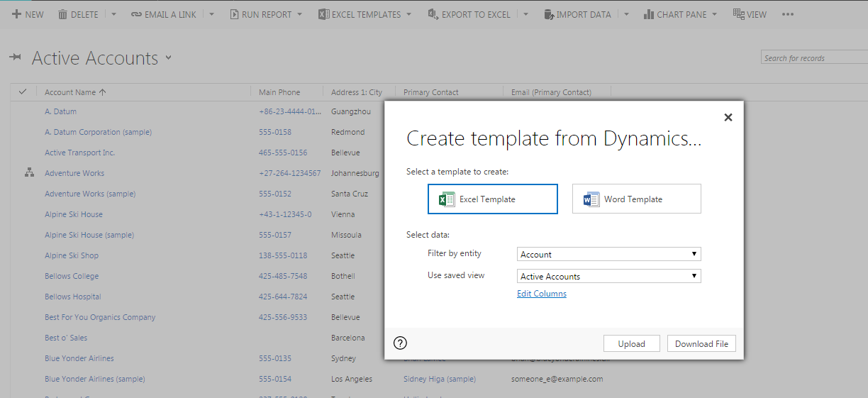
Task: Open the Best o' Sales account
Action: 66,338
